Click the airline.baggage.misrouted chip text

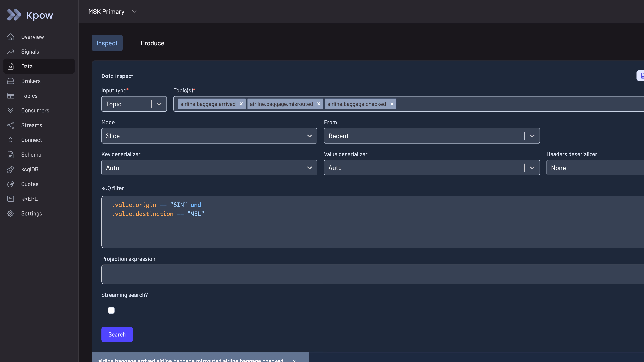(281, 104)
